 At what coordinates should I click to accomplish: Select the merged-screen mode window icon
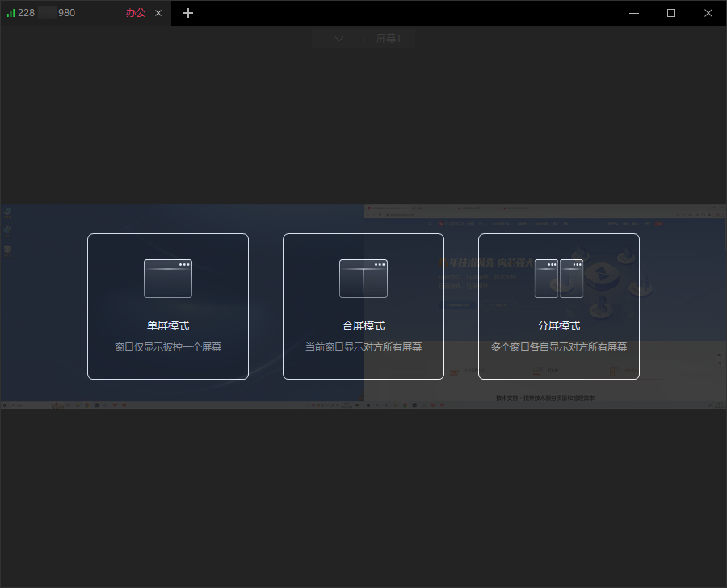363,279
